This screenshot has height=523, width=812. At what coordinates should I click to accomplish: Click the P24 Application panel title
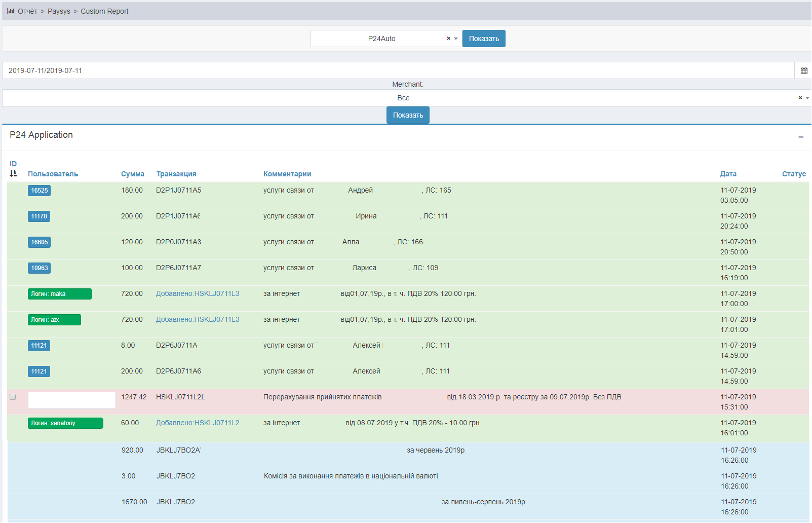pos(41,135)
